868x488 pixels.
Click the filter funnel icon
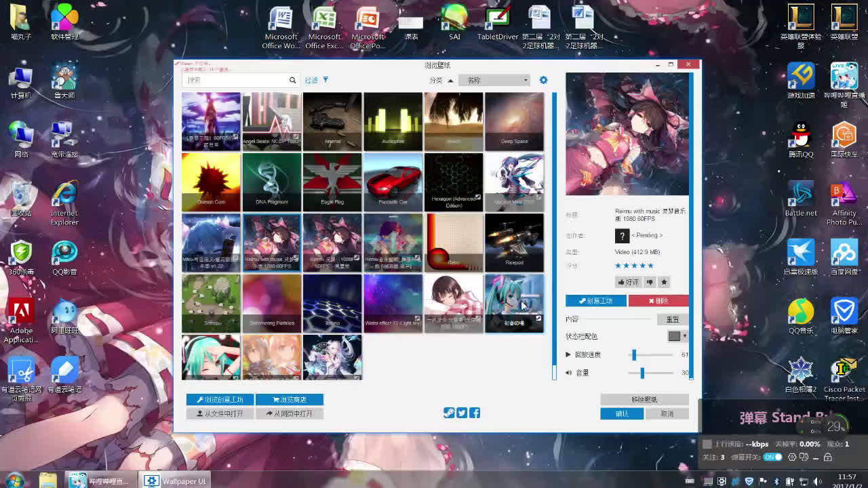(x=325, y=80)
